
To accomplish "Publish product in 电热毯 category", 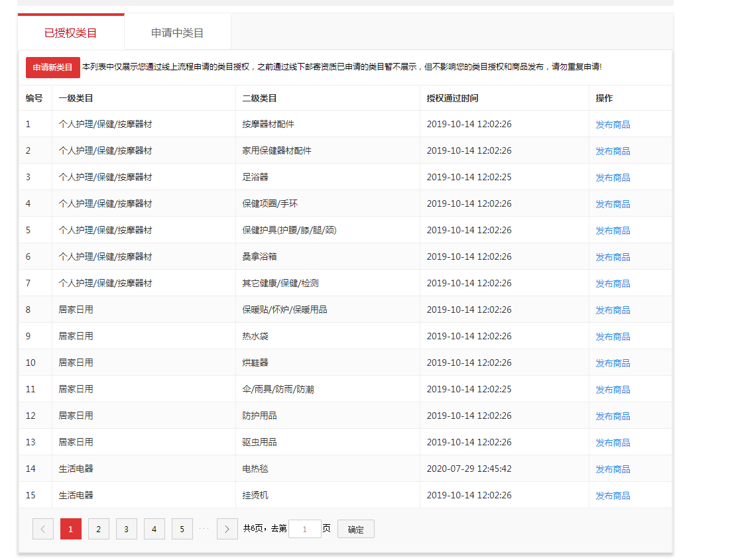I will [613, 469].
